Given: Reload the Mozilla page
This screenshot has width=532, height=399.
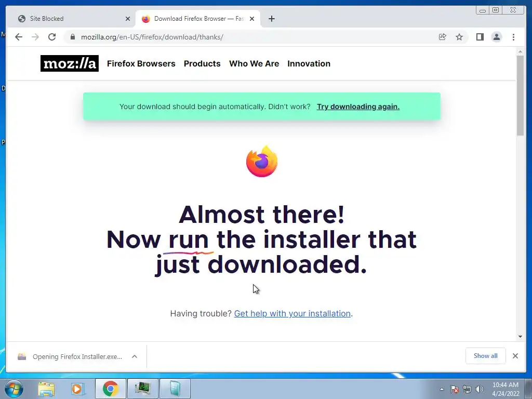Looking at the screenshot, I should [x=52, y=37].
